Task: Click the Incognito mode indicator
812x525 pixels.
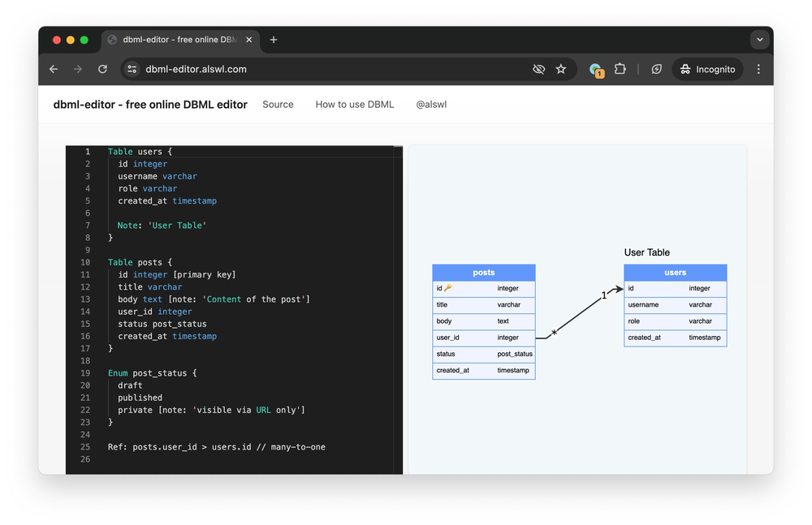Action: click(707, 69)
